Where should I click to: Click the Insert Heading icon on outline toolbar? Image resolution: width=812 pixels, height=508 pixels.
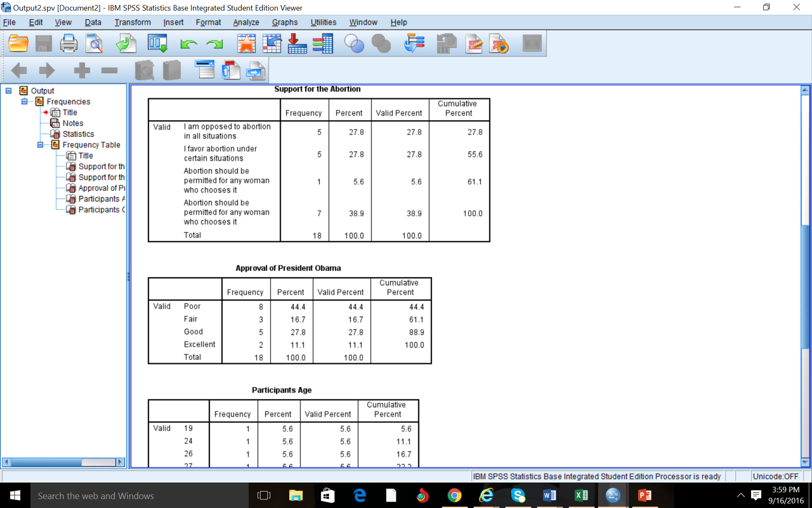pyautogui.click(x=205, y=70)
